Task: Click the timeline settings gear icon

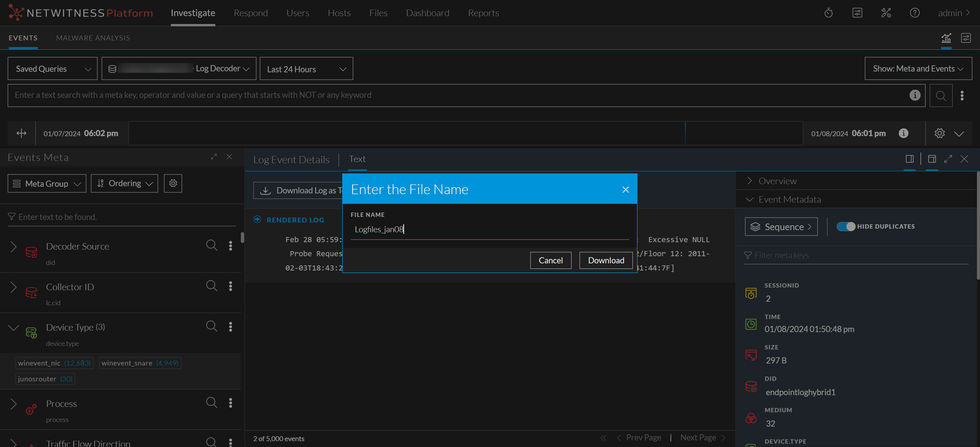Action: [x=939, y=133]
